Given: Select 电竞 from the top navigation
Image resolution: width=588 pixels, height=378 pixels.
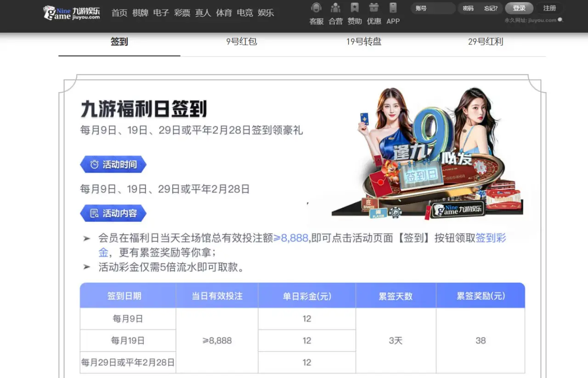Looking at the screenshot, I should click(x=245, y=13).
